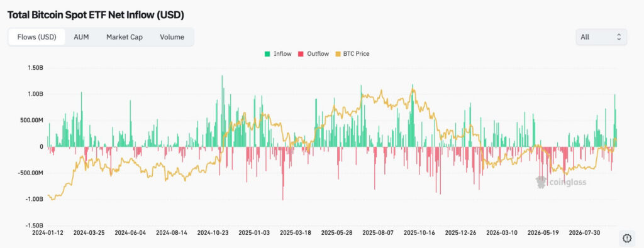Open the All time range dropdown
The image size is (644, 248).
click(601, 37)
